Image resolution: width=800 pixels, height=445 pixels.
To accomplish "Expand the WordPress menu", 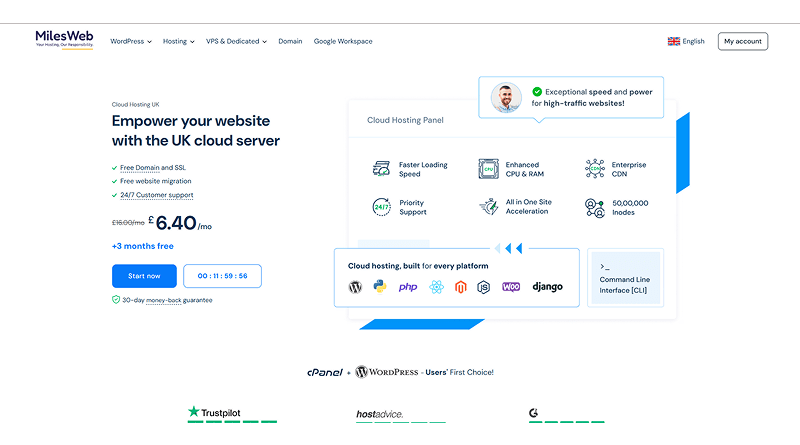I will click(x=131, y=41).
